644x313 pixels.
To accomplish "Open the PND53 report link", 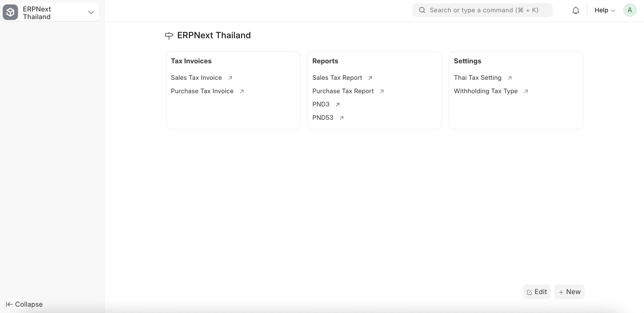I will (323, 118).
